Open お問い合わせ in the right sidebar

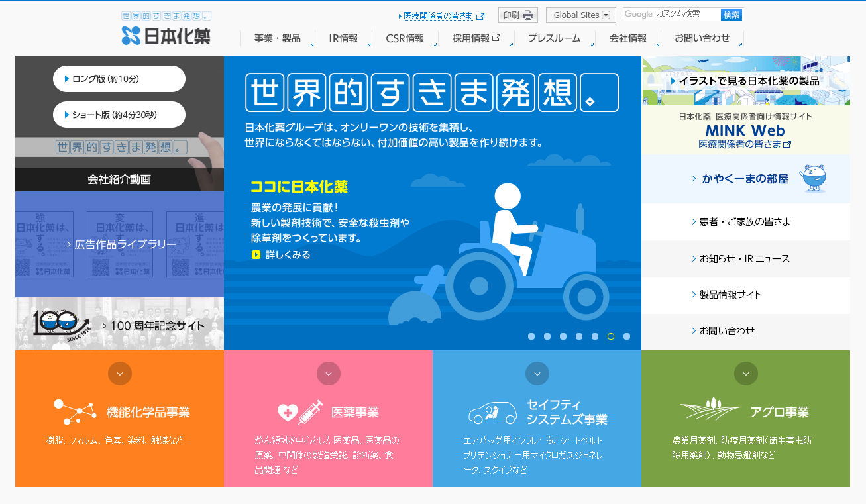746,331
